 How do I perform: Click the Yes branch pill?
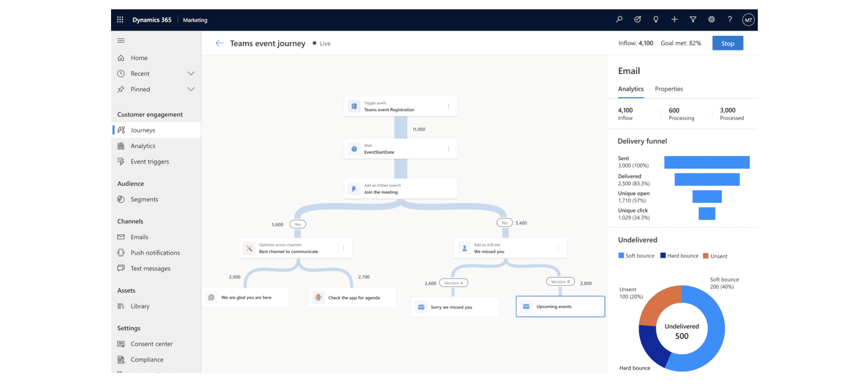(298, 224)
